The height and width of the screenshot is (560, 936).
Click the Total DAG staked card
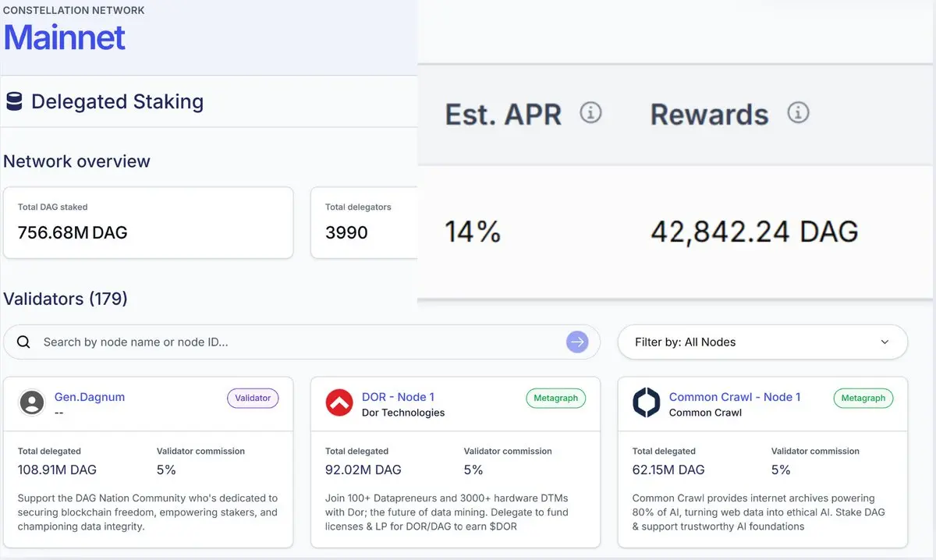pyautogui.click(x=148, y=222)
